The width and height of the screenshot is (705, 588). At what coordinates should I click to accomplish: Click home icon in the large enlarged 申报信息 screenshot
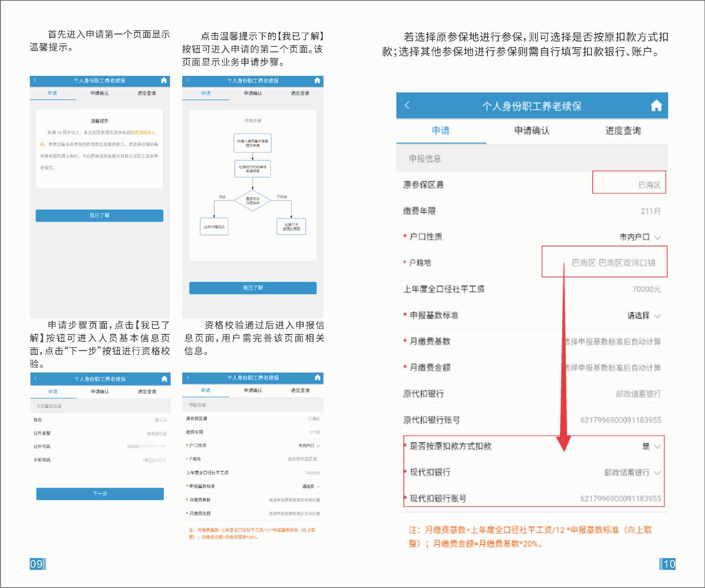[x=656, y=106]
